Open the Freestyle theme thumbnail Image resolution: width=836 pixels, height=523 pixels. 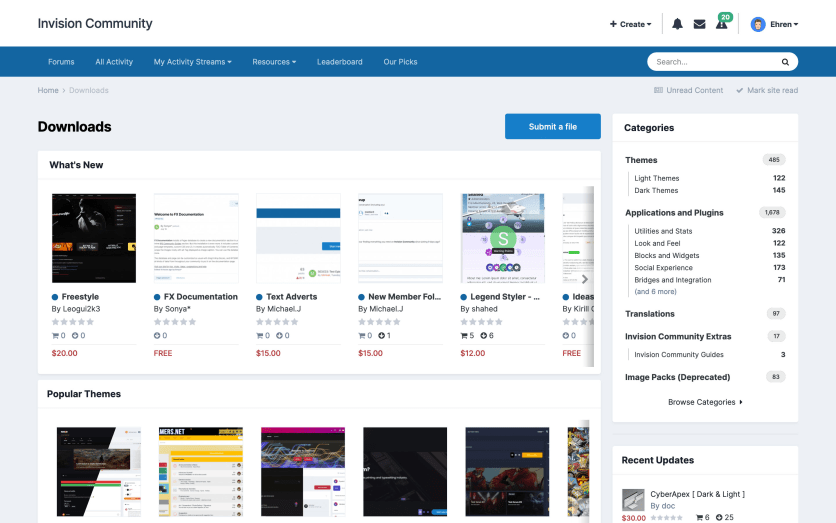(x=93, y=238)
